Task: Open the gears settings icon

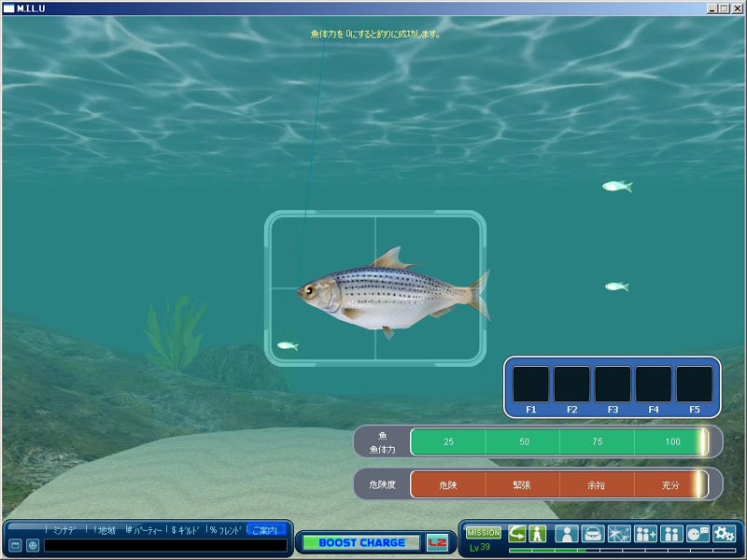Action: (x=725, y=534)
